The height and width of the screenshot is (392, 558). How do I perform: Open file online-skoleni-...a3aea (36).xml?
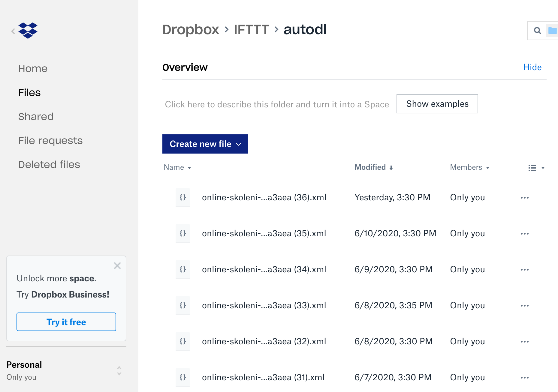pyautogui.click(x=264, y=197)
